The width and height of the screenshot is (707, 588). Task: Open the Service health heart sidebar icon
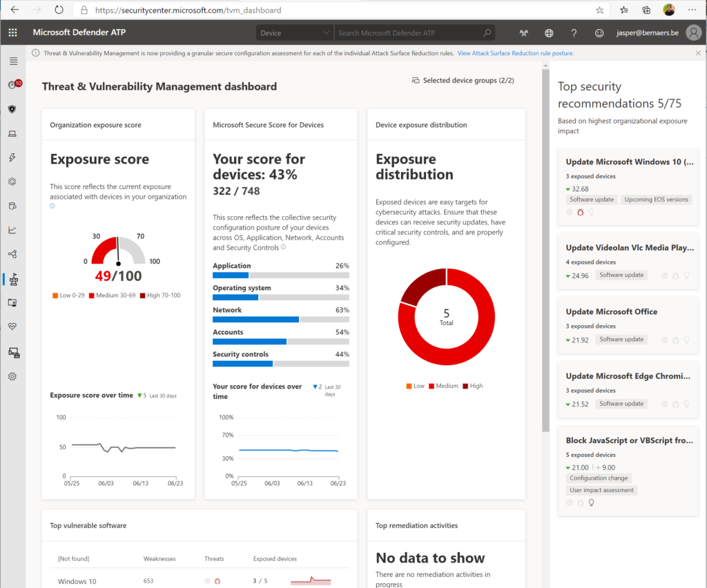tap(12, 326)
